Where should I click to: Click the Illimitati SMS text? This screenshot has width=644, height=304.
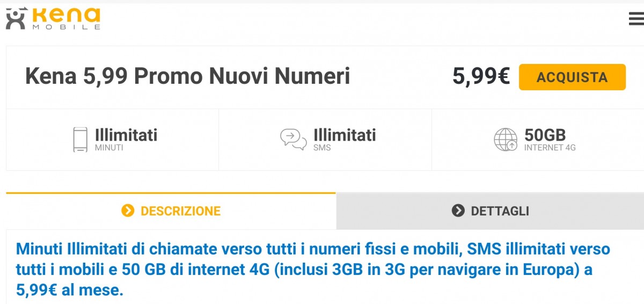(345, 139)
